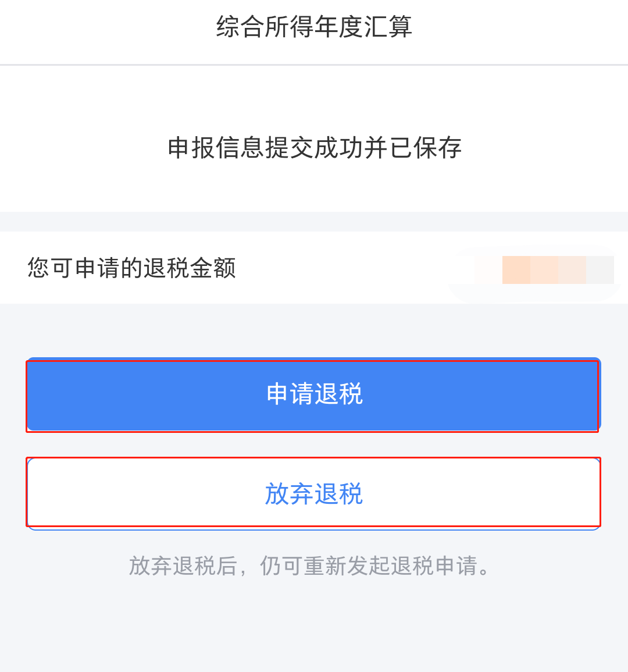
Task: Give up the tax refund
Action: (x=314, y=494)
